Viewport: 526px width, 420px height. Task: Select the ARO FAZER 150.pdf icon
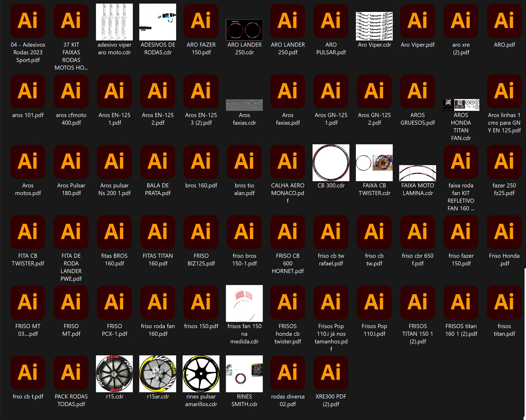(201, 21)
